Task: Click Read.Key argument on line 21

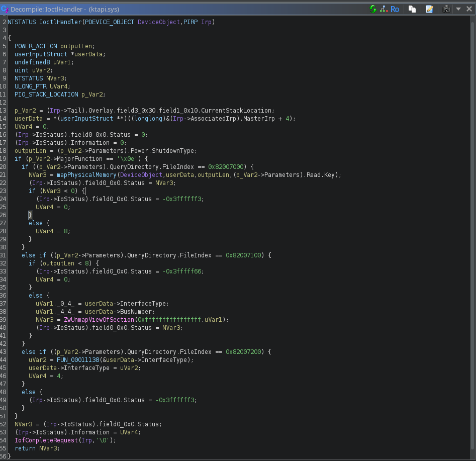Action: [x=320, y=175]
